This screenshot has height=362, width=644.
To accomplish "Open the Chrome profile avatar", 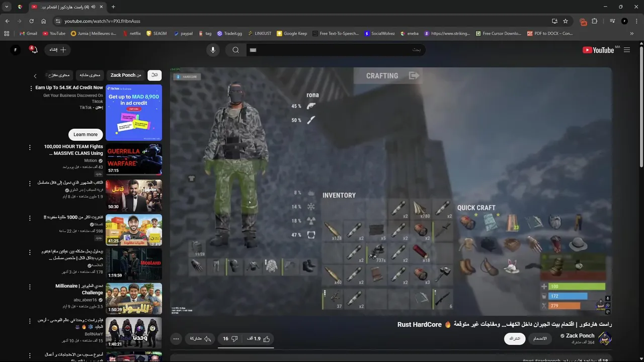I will tap(624, 21).
